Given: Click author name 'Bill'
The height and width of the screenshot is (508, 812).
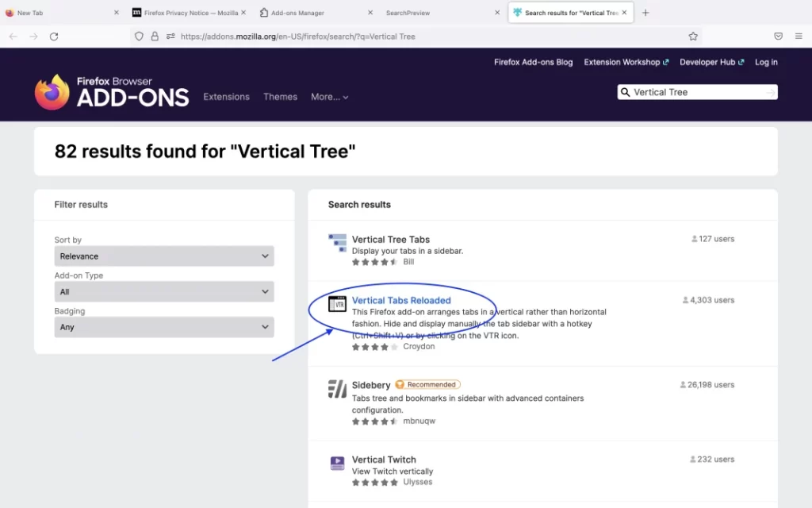Looking at the screenshot, I should click(x=408, y=262).
